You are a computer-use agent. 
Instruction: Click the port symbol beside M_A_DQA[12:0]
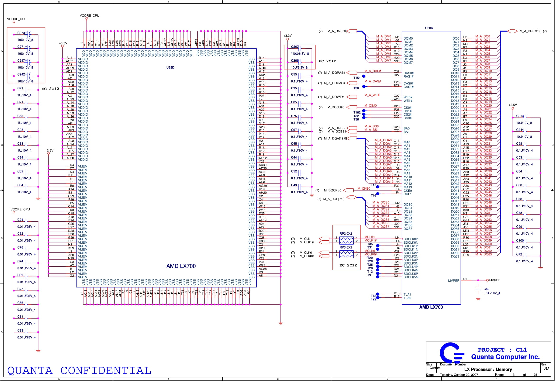352,138
